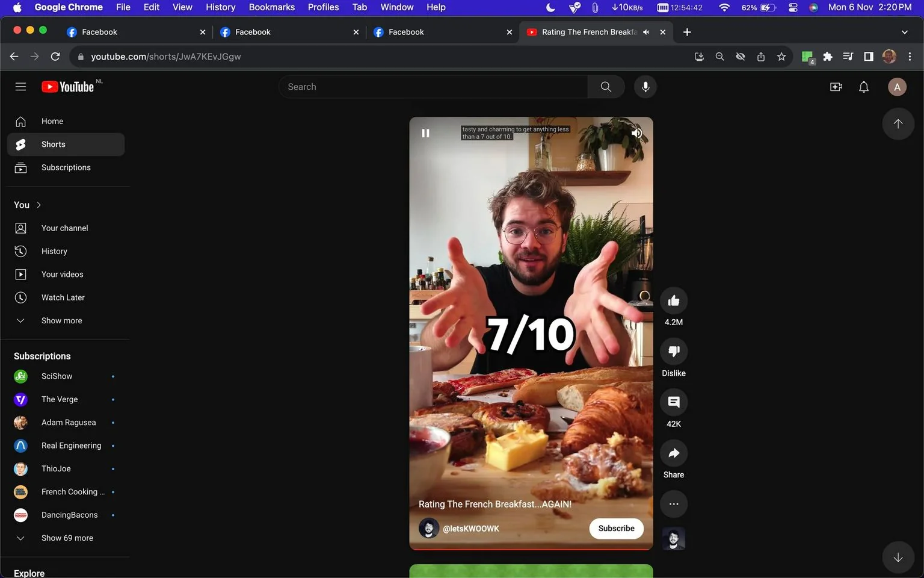Open DancingBacons channel
The width and height of the screenshot is (924, 578).
[x=66, y=515]
